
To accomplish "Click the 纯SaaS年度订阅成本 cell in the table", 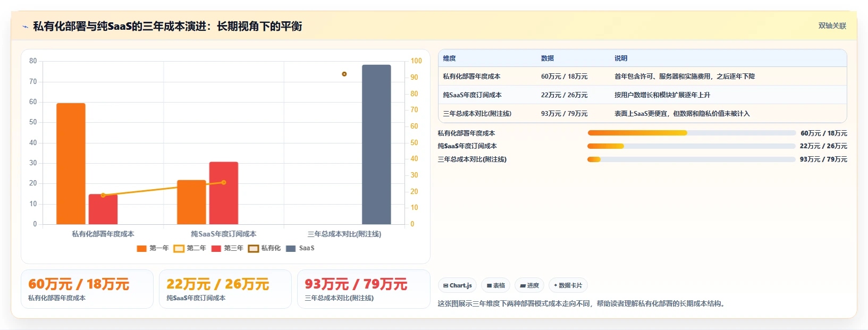I will (x=472, y=95).
